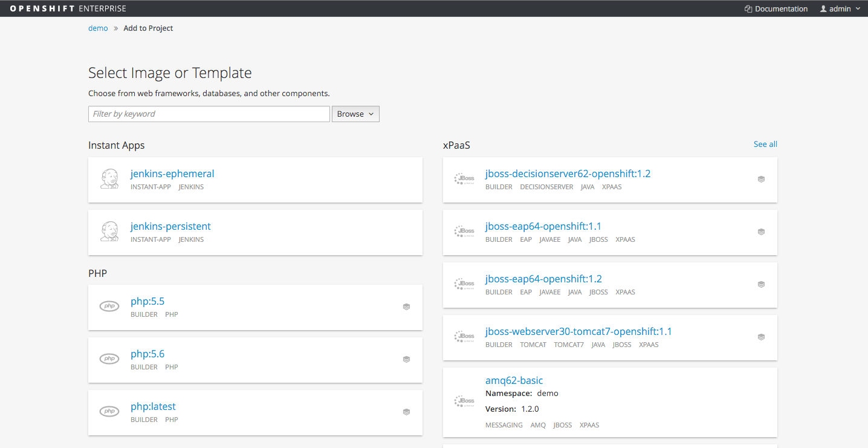Click the JBoss logo on jboss-eap64-openshift:1.1
This screenshot has width=868, height=448.
pos(464,232)
